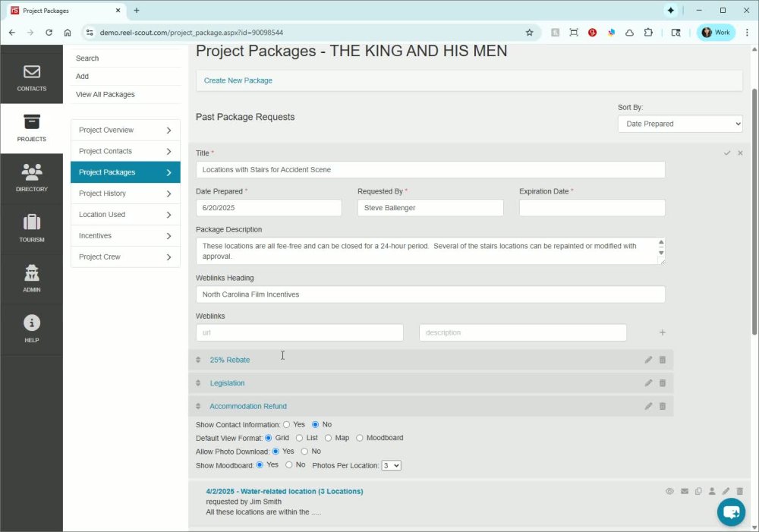Image resolution: width=759 pixels, height=532 pixels.
Task: Copy the Water-related location package
Action: [x=698, y=491]
